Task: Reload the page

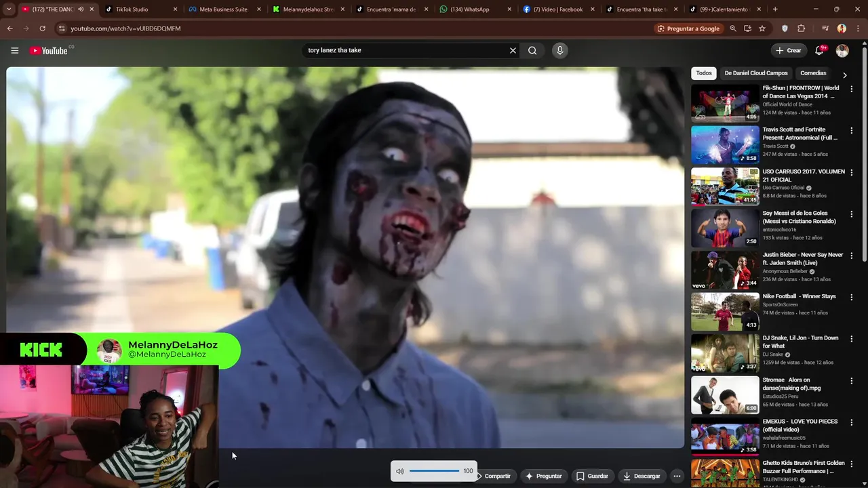Action: [x=42, y=28]
